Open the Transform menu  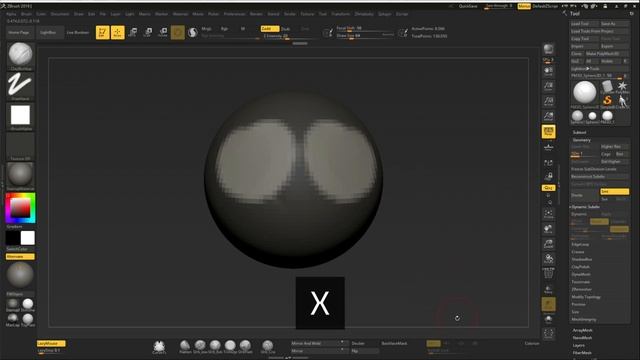[x=340, y=14]
